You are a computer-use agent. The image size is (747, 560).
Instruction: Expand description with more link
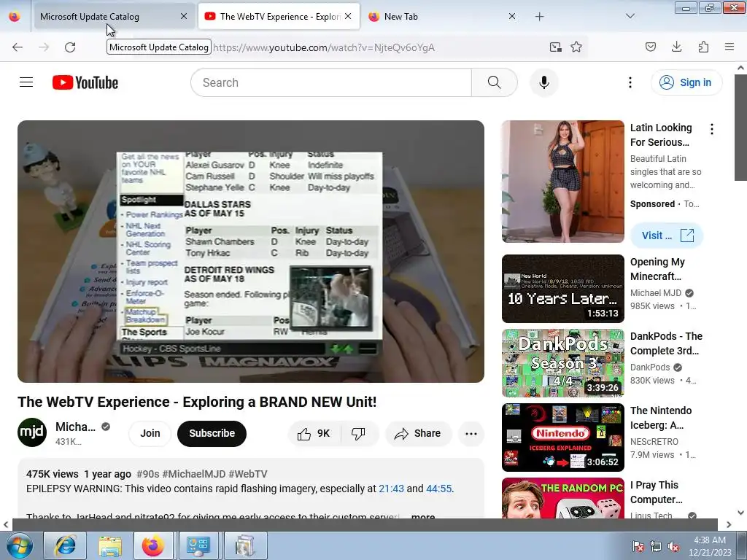pyautogui.click(x=423, y=516)
